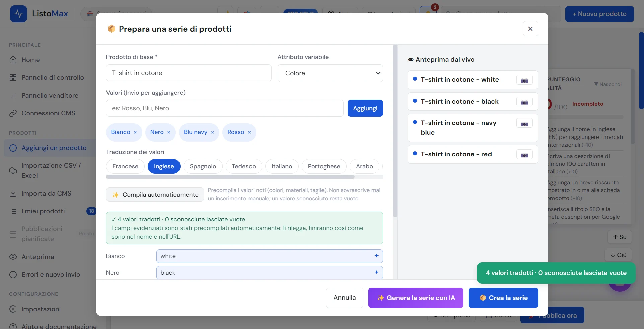The height and width of the screenshot is (329, 644).
Task: Select the Francese translation language
Action: coord(125,166)
